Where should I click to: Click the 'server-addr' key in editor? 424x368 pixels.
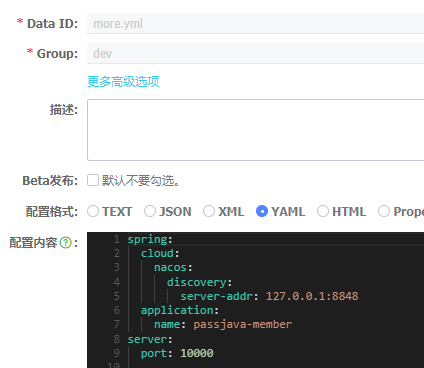pos(216,296)
